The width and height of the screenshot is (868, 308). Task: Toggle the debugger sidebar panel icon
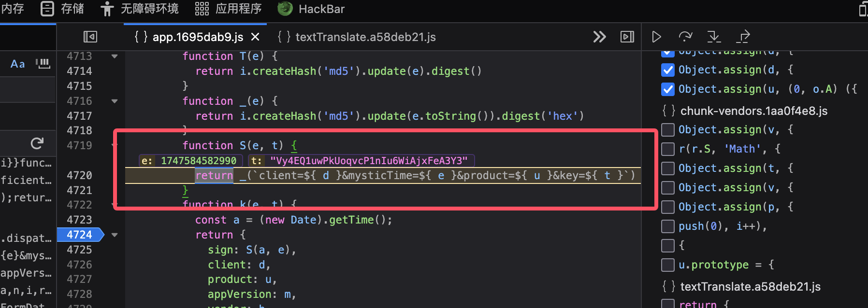click(627, 37)
